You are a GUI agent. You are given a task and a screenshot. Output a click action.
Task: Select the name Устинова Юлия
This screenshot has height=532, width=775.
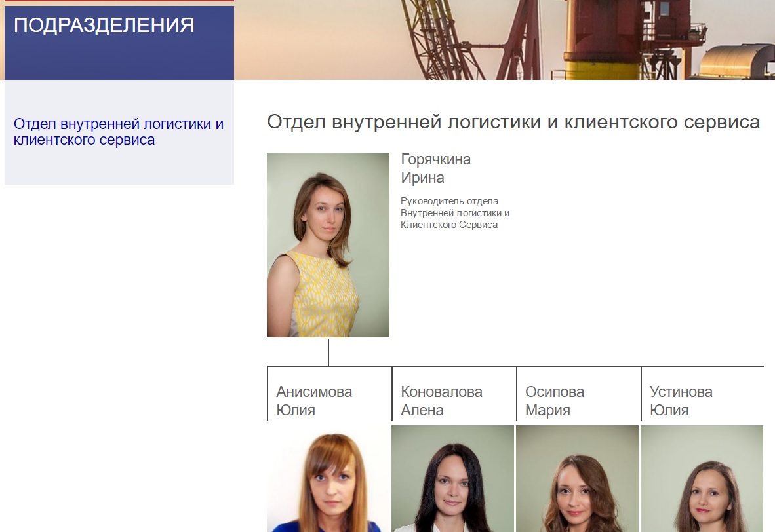681,400
